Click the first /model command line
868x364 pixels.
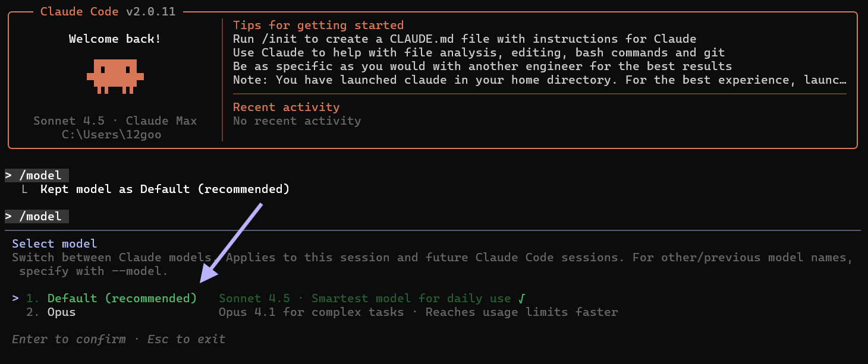pos(37,175)
